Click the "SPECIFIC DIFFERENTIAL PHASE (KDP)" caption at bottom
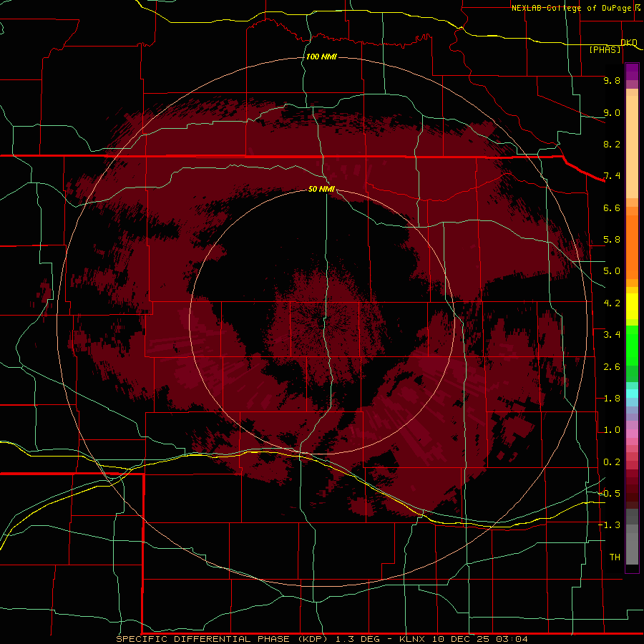Image resolution: width=644 pixels, height=644 pixels. coord(221,639)
